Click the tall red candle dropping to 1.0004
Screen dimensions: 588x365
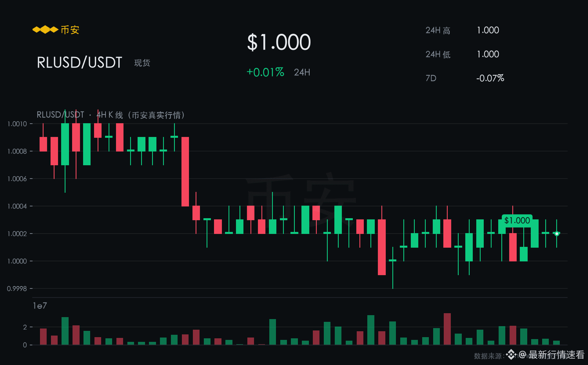185,172
